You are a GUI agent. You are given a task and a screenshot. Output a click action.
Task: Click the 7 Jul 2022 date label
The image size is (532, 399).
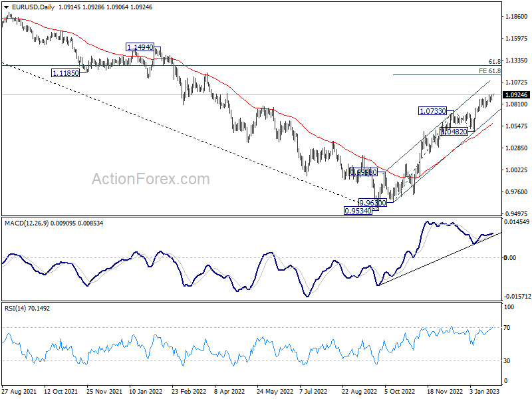click(313, 391)
